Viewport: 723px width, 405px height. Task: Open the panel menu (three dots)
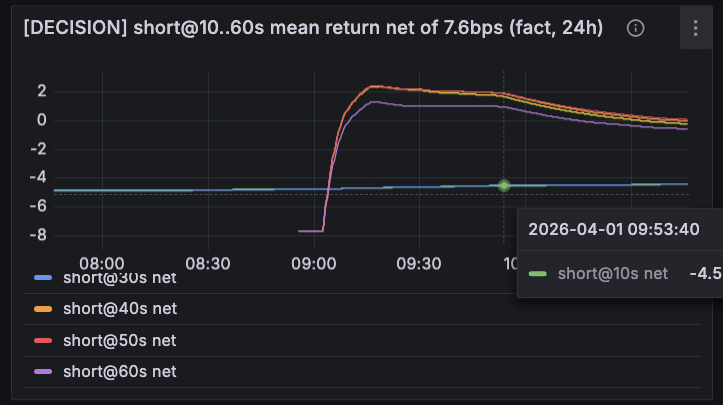(x=696, y=28)
